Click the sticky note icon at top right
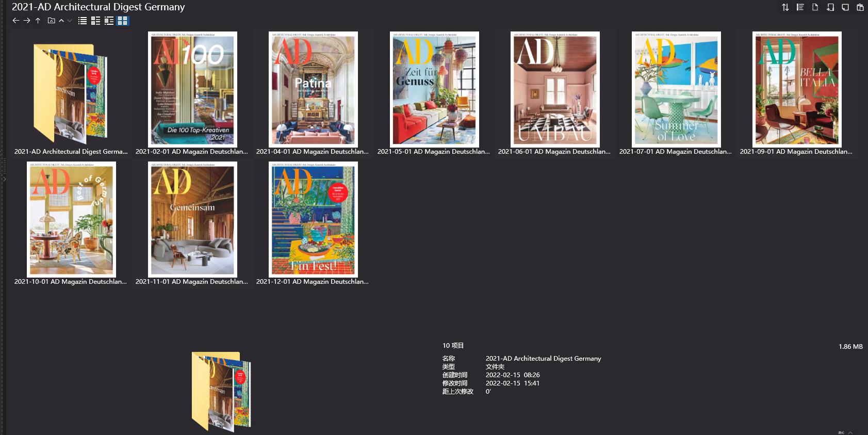 [x=845, y=7]
